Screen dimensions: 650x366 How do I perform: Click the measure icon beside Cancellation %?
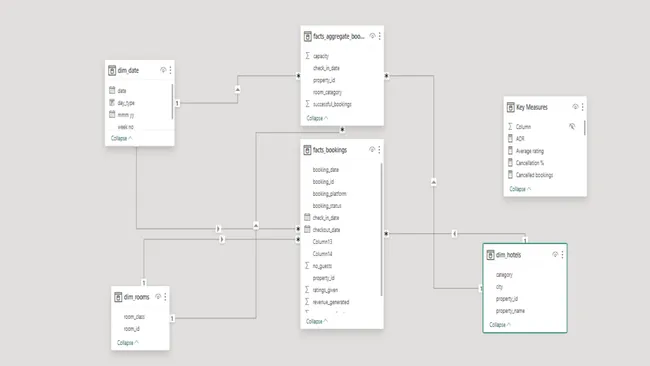(x=510, y=163)
